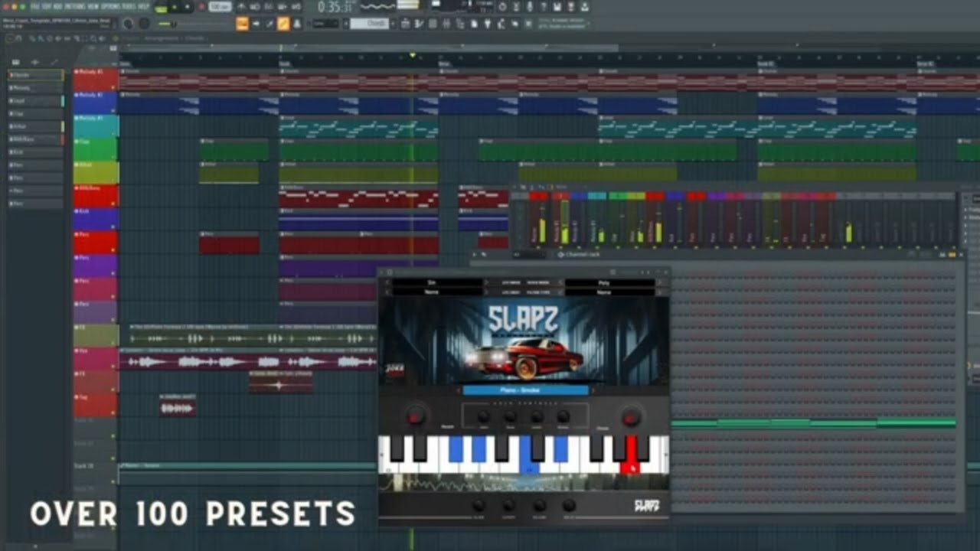Click last knob in Slapz controls box

pos(563,416)
